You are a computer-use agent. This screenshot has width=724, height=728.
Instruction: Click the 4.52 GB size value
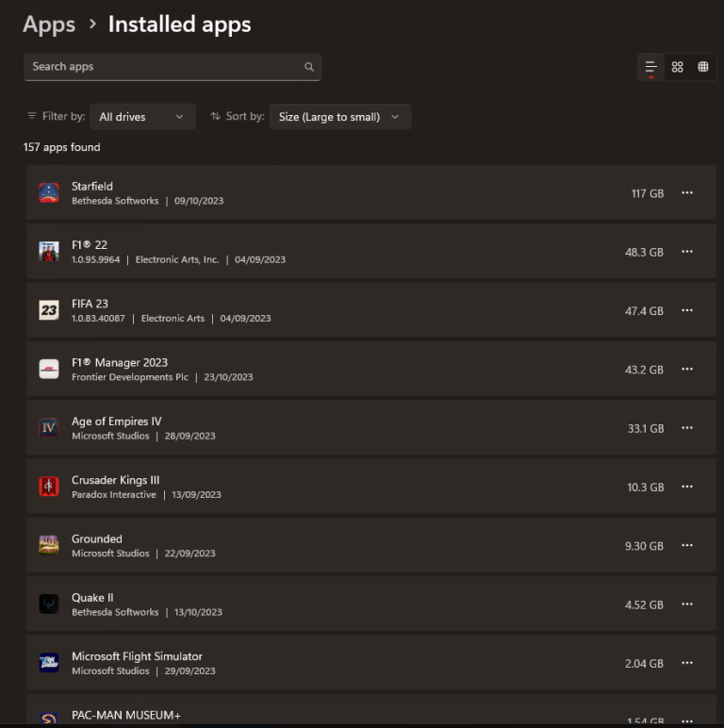[x=644, y=604]
